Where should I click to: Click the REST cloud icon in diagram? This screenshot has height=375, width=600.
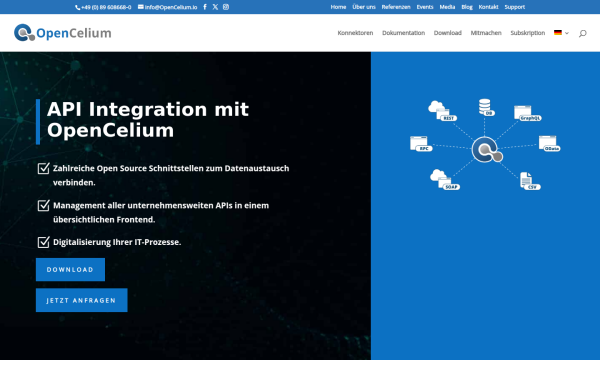click(442, 111)
